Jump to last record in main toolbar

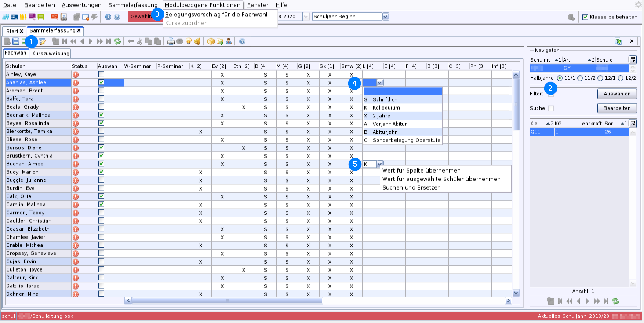tap(109, 41)
